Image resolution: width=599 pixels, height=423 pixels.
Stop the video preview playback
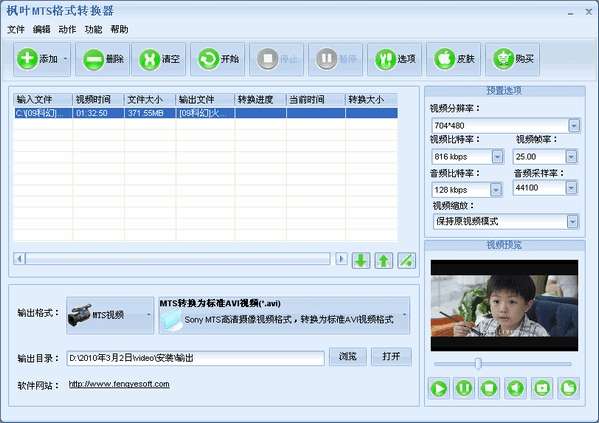coord(489,388)
